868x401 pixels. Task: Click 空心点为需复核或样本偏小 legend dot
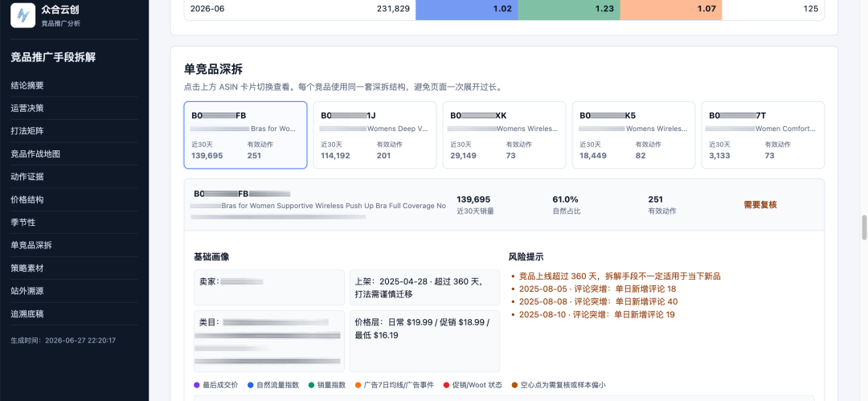point(515,385)
